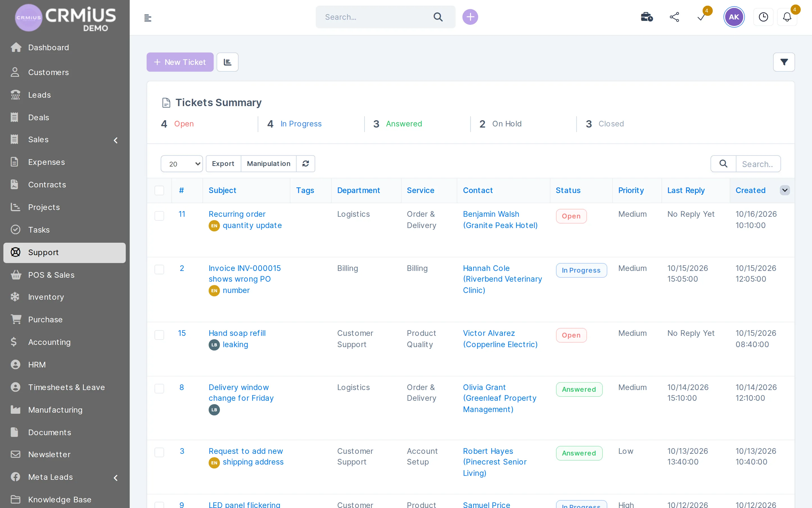The width and height of the screenshot is (812, 508).
Task: Tick the select-all tickets checkbox
Action: point(159,190)
